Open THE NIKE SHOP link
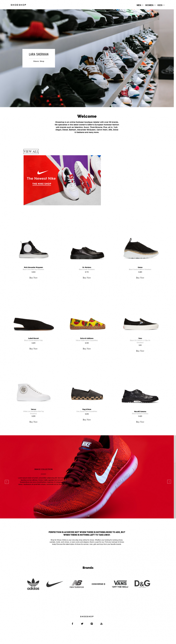 (x=42, y=184)
